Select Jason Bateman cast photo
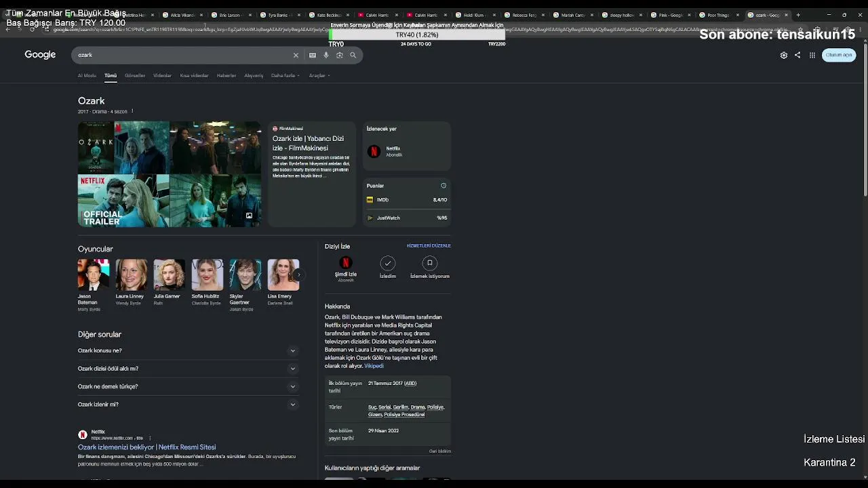 [x=94, y=274]
